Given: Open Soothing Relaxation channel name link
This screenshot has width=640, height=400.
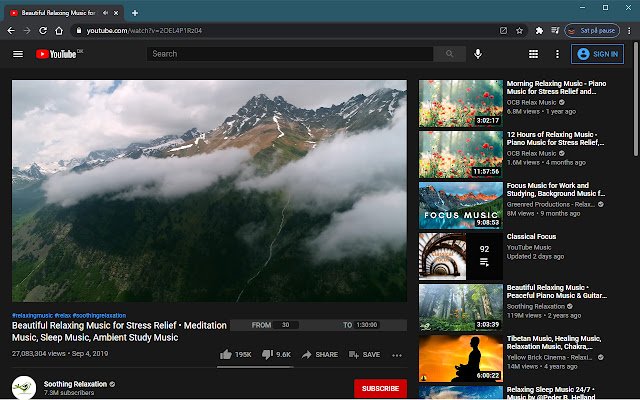Looking at the screenshot, I should [75, 384].
